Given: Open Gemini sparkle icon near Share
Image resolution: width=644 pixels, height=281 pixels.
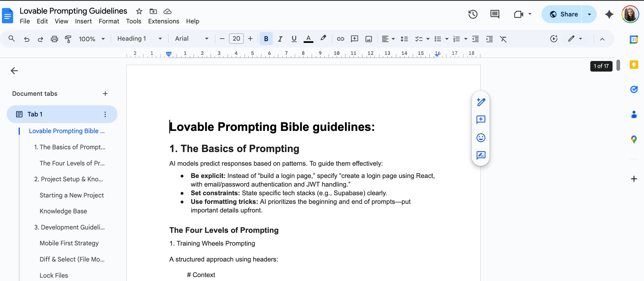Looking at the screenshot, I should click(609, 14).
